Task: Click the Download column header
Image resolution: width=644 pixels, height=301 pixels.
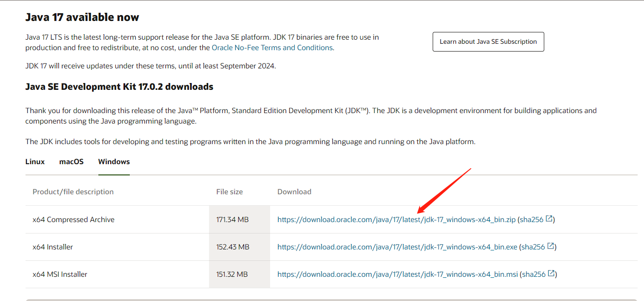Action: pyautogui.click(x=294, y=192)
